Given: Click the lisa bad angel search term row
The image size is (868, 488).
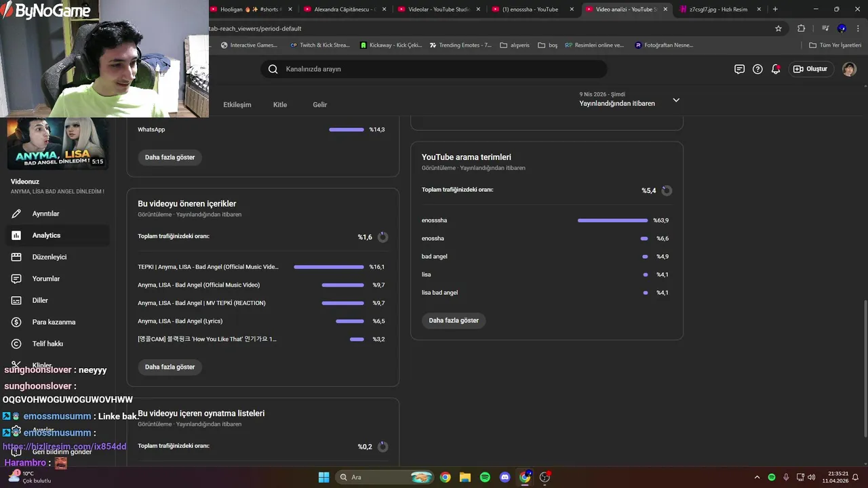Looking at the screenshot, I should pyautogui.click(x=545, y=293).
